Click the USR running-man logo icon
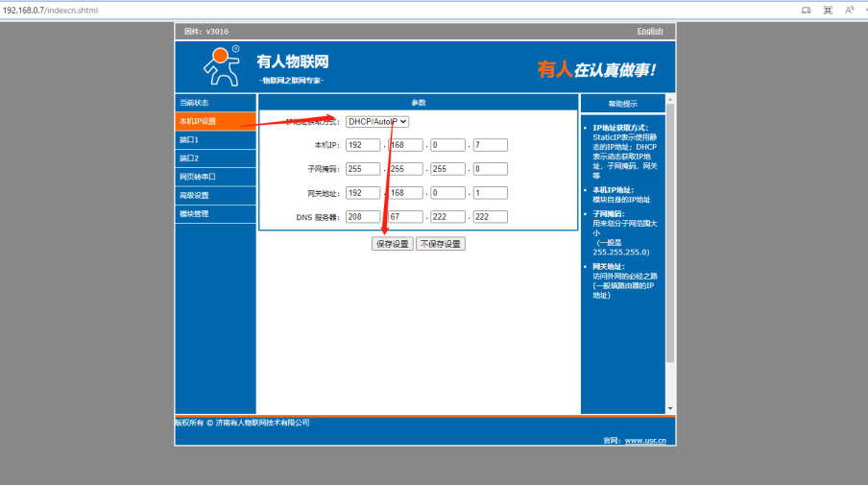 coord(220,66)
